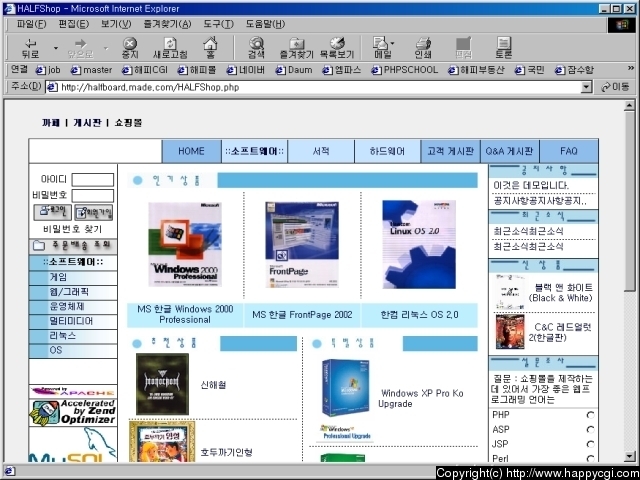Open the 파일(F) menu
640x480 pixels.
pos(31,24)
